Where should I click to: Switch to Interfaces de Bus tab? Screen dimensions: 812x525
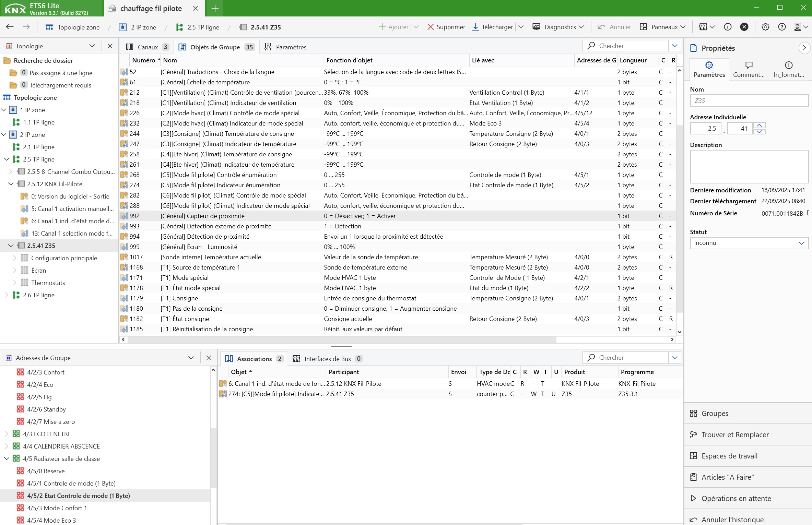point(327,359)
